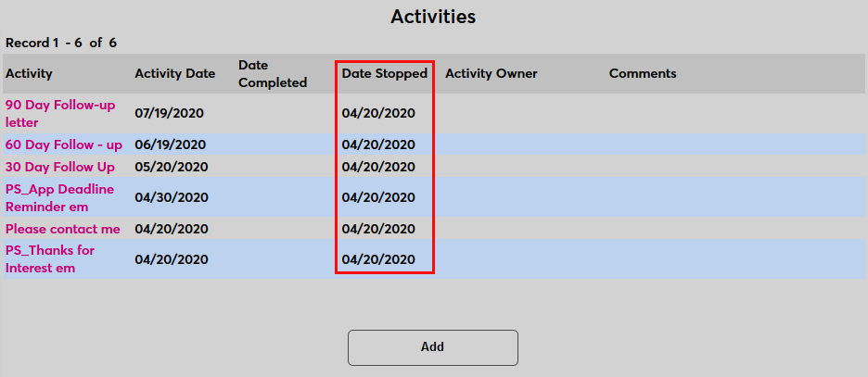
Task: Click Date Stopped for 90 Day Follow-up letter
Action: 378,113
